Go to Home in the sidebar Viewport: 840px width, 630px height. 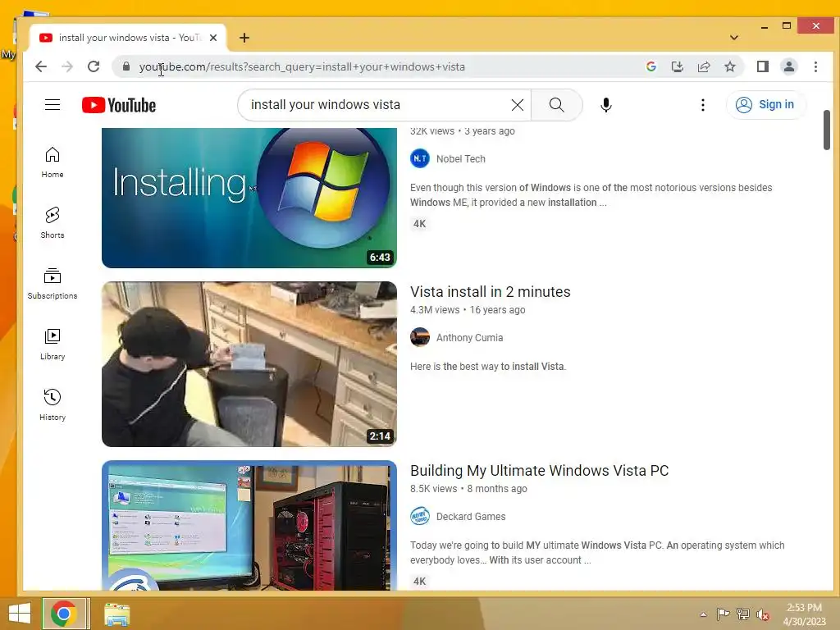[52, 162]
